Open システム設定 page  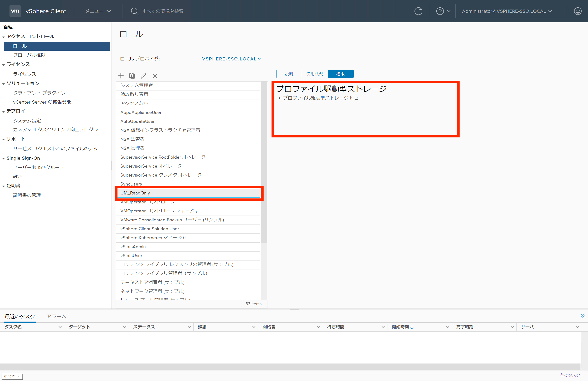point(27,121)
